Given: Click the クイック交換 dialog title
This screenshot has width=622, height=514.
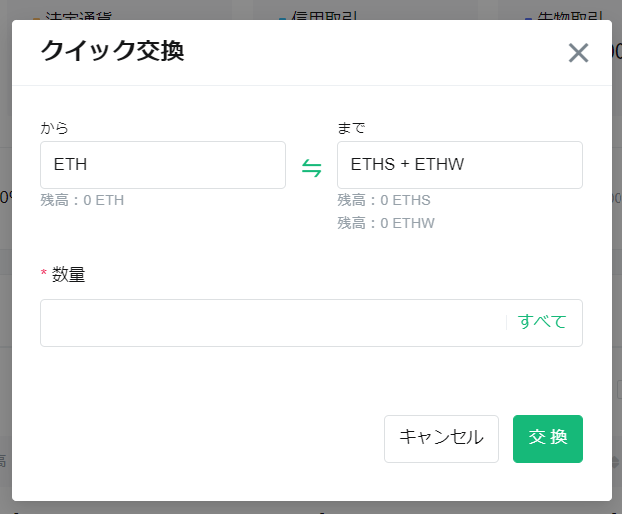Looking at the screenshot, I should pyautogui.click(x=111, y=52).
